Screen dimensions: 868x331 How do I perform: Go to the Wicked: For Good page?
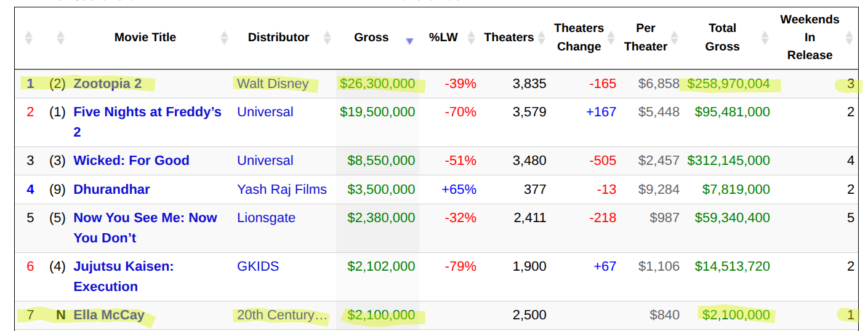tap(131, 161)
